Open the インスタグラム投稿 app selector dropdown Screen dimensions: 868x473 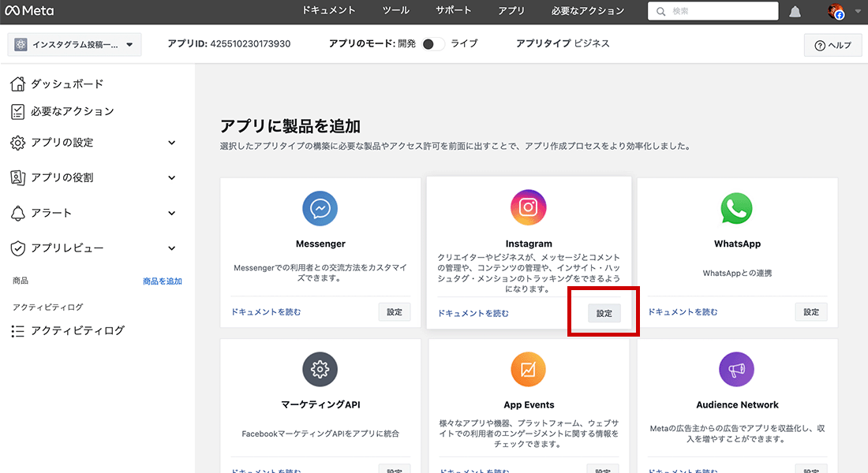[74, 44]
